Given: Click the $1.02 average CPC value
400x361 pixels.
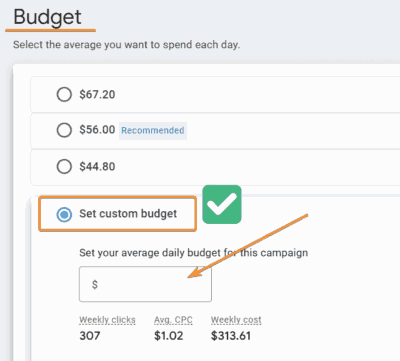Looking at the screenshot, I should point(169,336).
